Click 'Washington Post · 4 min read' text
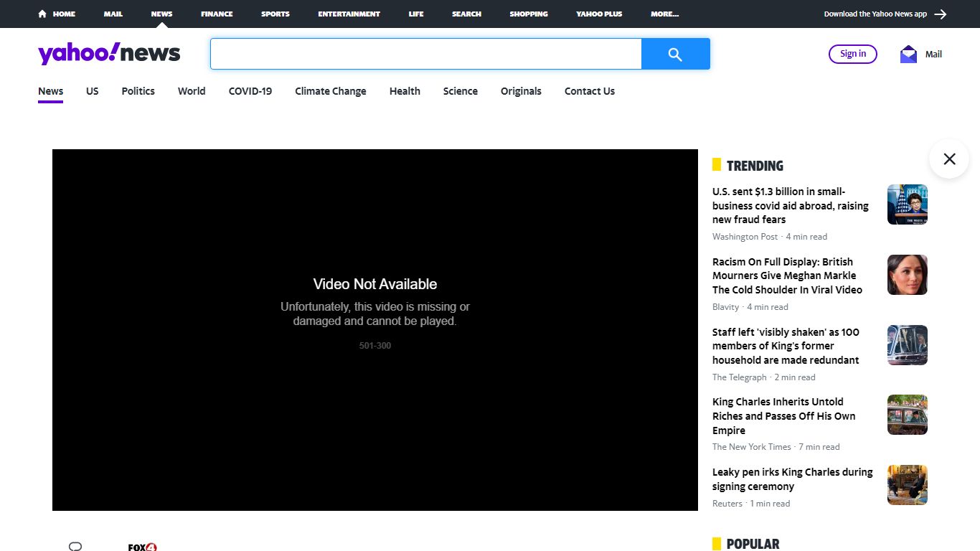This screenshot has width=980, height=551. pyautogui.click(x=770, y=237)
